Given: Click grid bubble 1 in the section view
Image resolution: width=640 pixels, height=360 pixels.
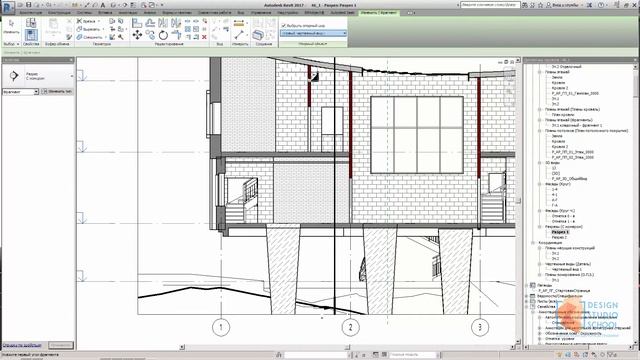Looking at the screenshot, I should 221,327.
